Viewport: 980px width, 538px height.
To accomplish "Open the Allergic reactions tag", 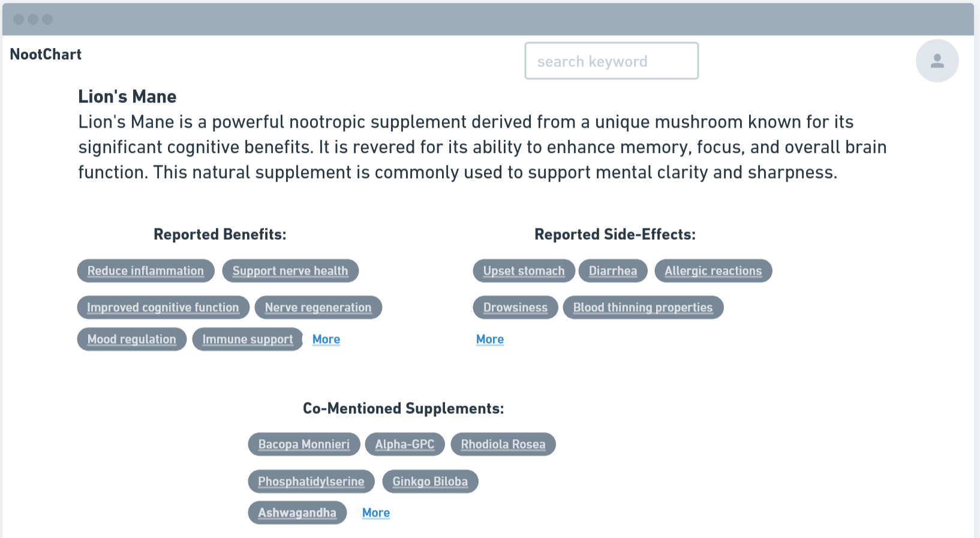I will (713, 270).
